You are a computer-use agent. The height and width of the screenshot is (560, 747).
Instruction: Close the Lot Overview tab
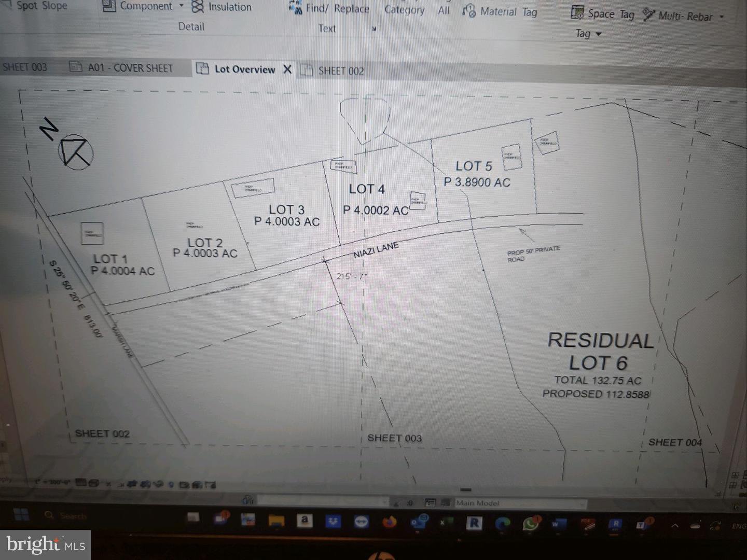coord(287,69)
